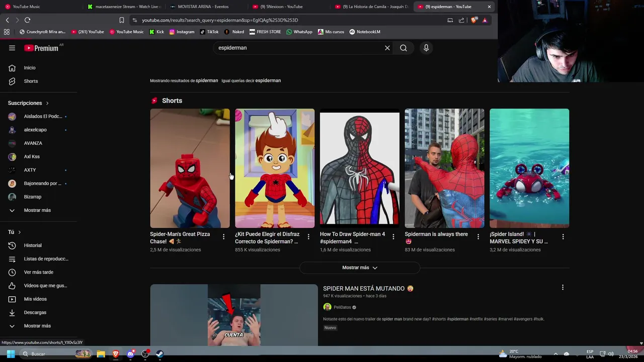Open File Explorer from the taskbar
This screenshot has width=644, height=362.
point(101,354)
